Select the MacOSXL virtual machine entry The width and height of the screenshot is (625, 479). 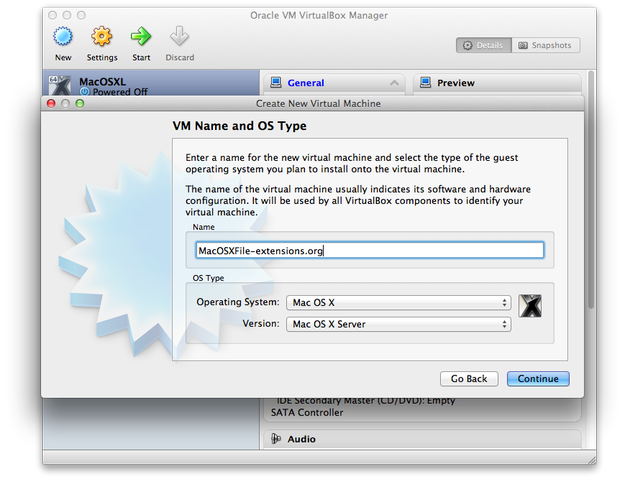pyautogui.click(x=151, y=83)
